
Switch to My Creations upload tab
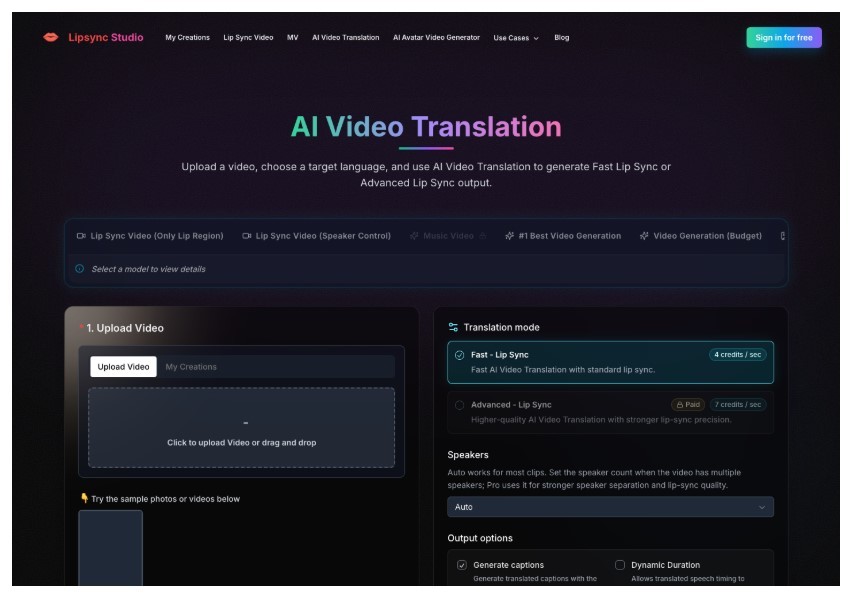tap(191, 367)
